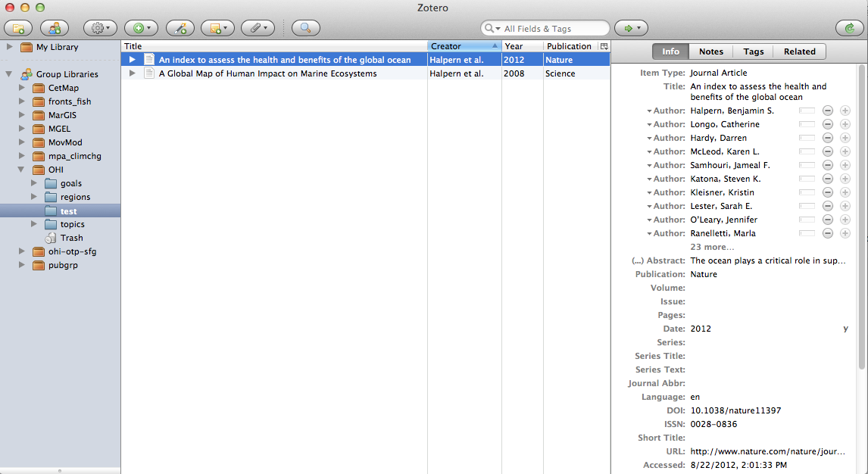Screen dimensions: 868x474
Task: Select the Global Map of Human Impact item
Action: click(267, 73)
